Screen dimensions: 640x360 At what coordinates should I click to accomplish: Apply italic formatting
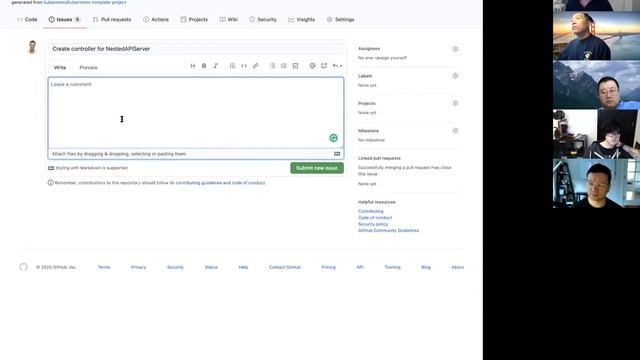216,66
